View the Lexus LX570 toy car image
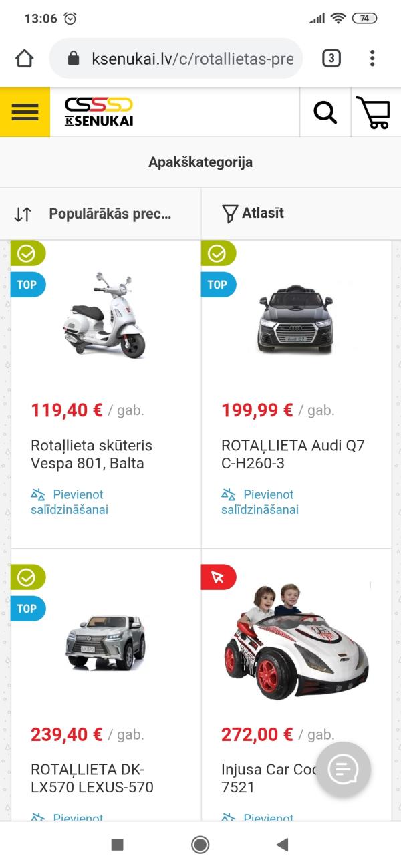Viewport: 401px width, 868px height. click(105, 642)
